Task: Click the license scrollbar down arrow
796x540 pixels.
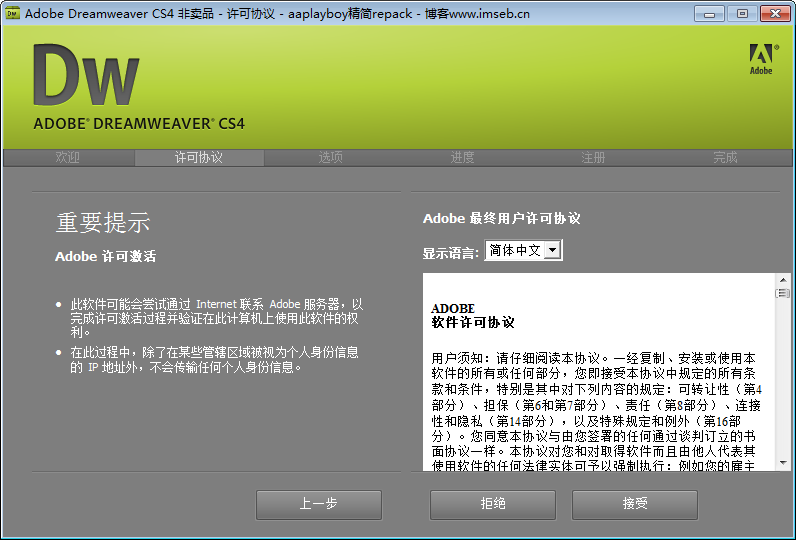Action: [x=783, y=463]
